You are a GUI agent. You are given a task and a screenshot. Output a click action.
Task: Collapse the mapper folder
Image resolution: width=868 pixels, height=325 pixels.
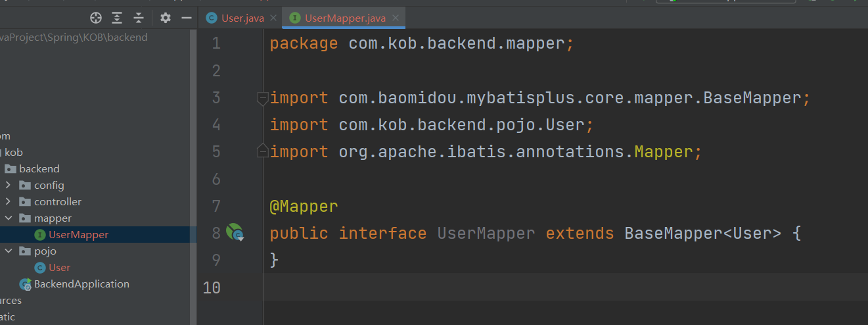pyautogui.click(x=8, y=218)
